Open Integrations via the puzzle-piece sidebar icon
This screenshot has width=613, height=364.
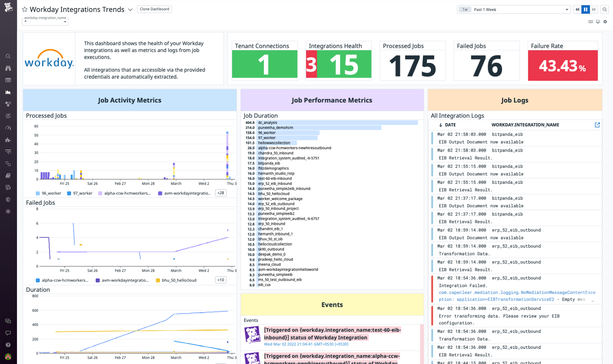coord(8,140)
